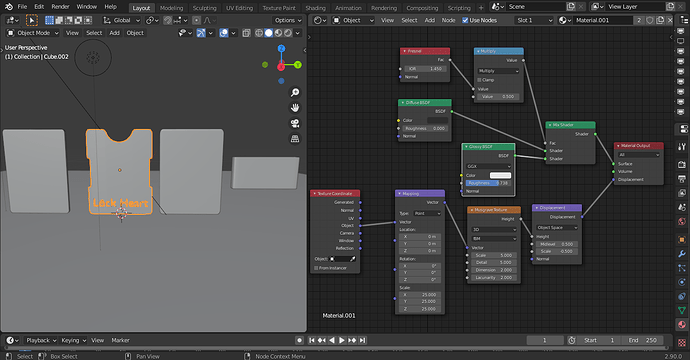Open the GGX distribution dropdown
The image size is (690, 360).
click(488, 166)
